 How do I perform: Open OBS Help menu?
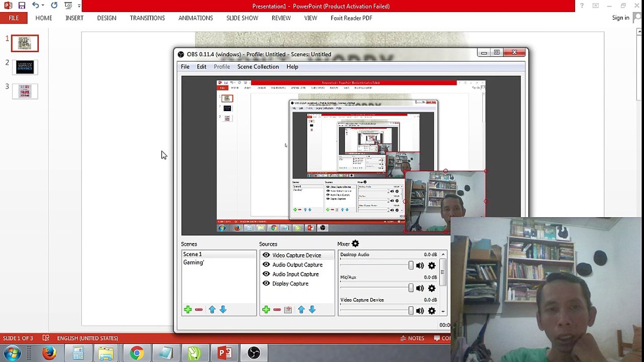pos(292,66)
